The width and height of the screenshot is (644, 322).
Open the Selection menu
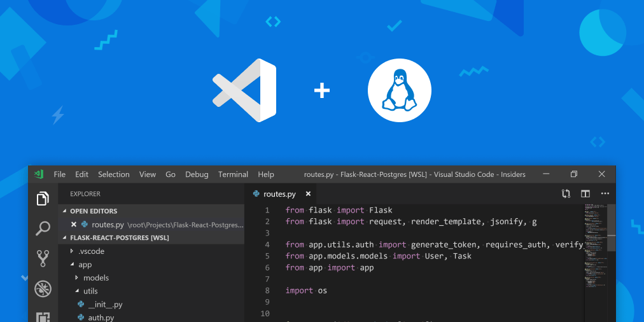[x=114, y=174]
